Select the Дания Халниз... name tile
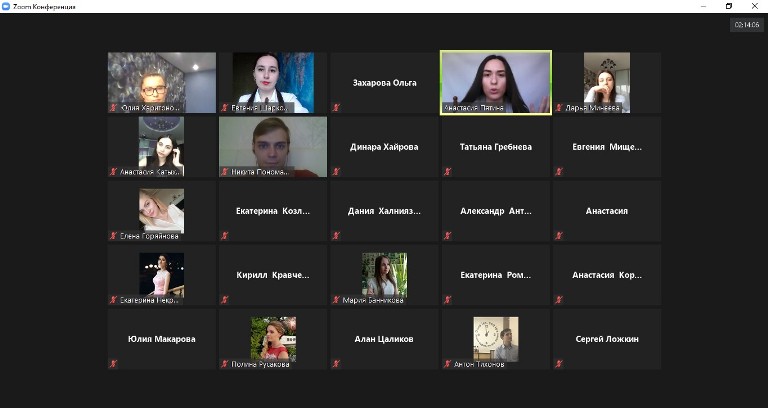The width and height of the screenshot is (768, 408). tap(384, 211)
